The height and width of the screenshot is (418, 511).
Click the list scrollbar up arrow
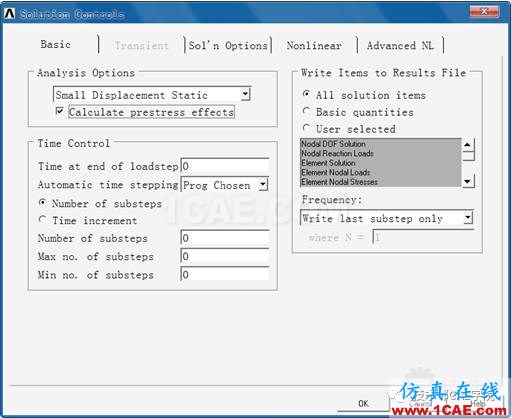tap(468, 145)
